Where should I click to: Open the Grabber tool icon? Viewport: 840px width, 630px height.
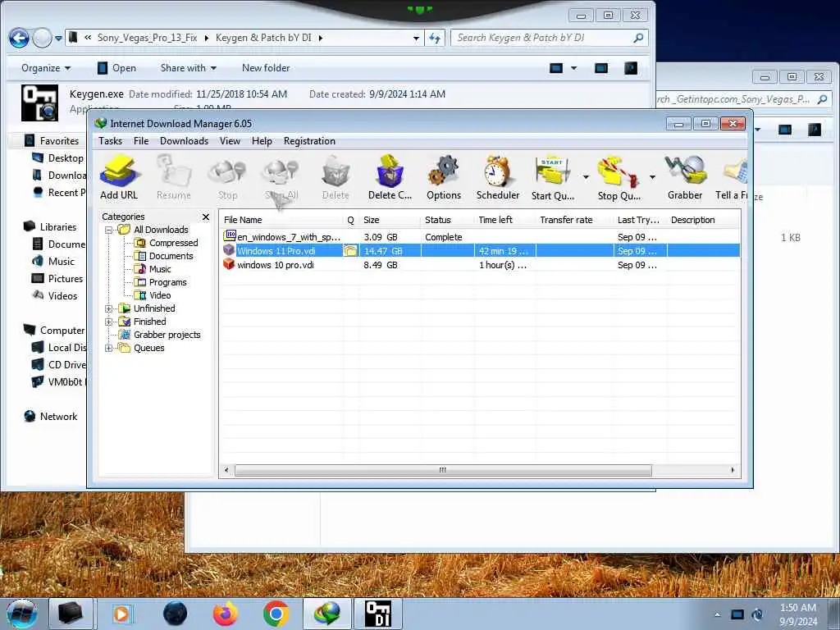[685, 177]
